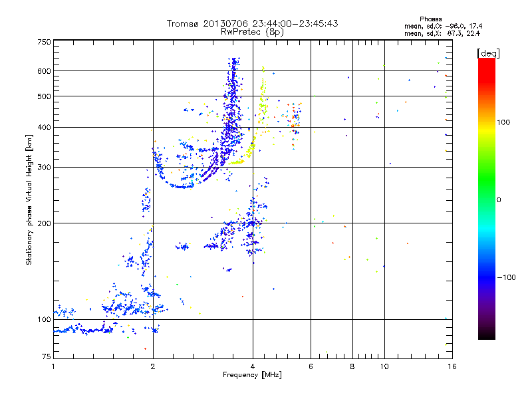Click the x-axis label 'Frequency [MHz]'
532x399 pixels.
(x=252, y=375)
